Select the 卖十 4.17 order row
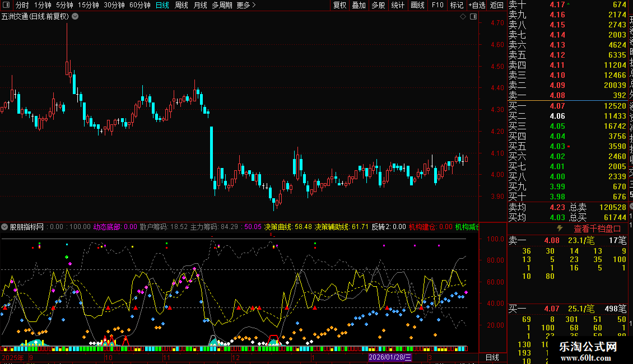 [567, 5]
